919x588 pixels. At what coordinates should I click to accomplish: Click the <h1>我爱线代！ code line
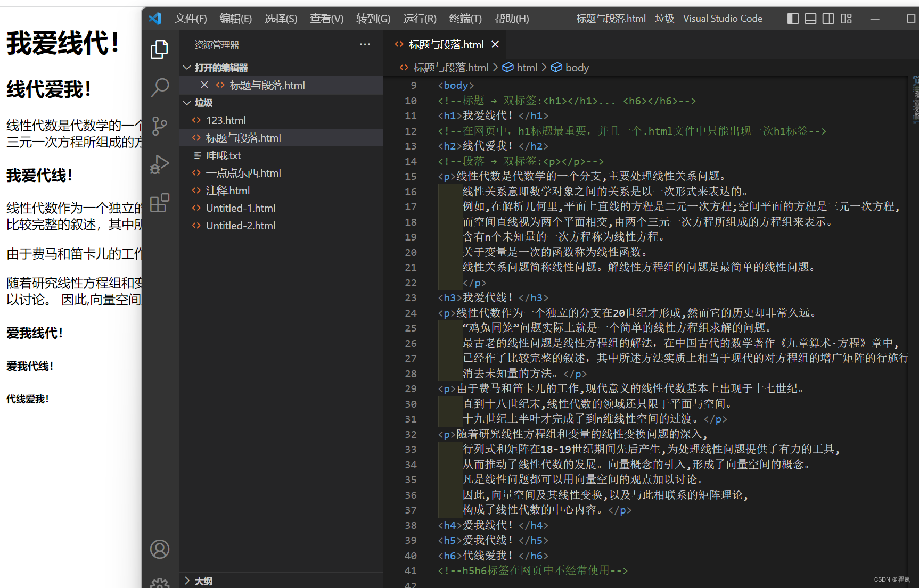(x=493, y=115)
